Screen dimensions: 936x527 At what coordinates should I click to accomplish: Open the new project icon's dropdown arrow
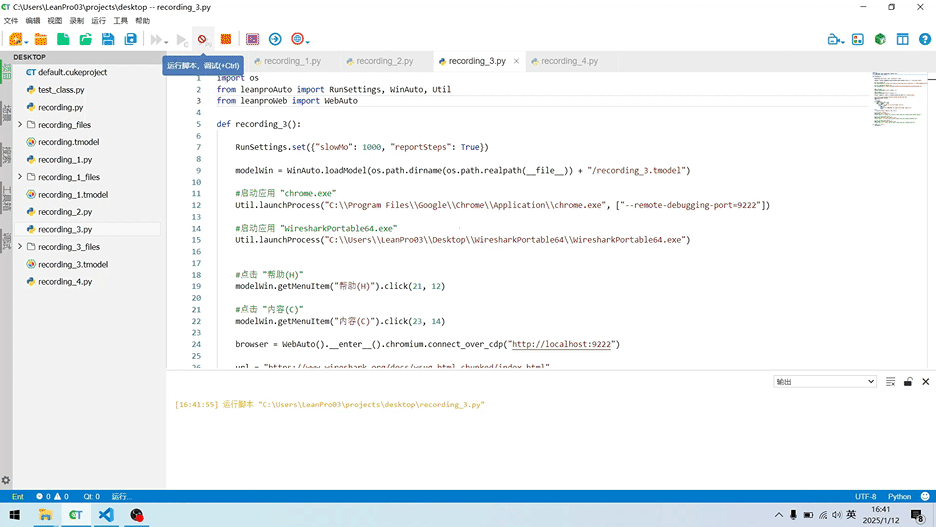click(x=26, y=42)
